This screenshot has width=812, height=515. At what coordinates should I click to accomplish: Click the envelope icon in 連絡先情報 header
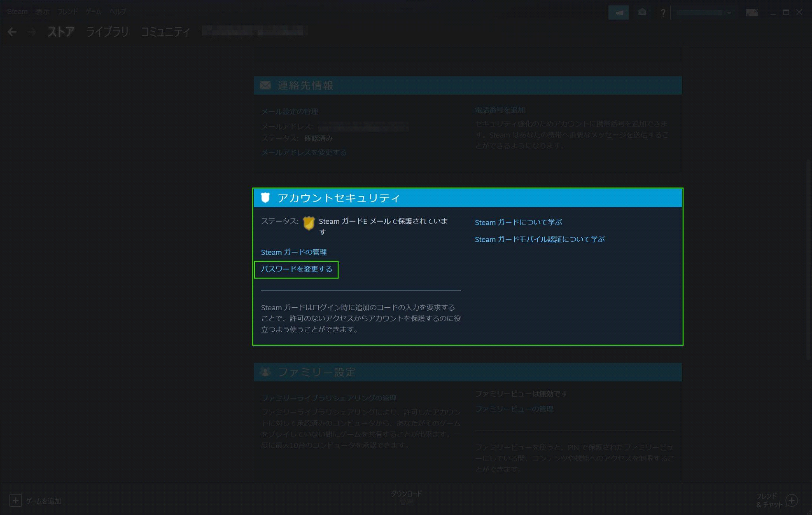265,85
